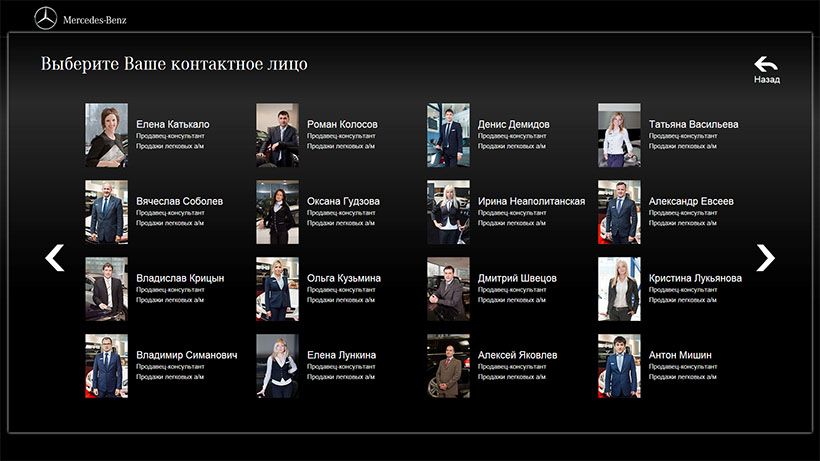Image resolution: width=820 pixels, height=461 pixels.
Task: Pick the photo of Кристина Лукьянова
Action: 619,289
